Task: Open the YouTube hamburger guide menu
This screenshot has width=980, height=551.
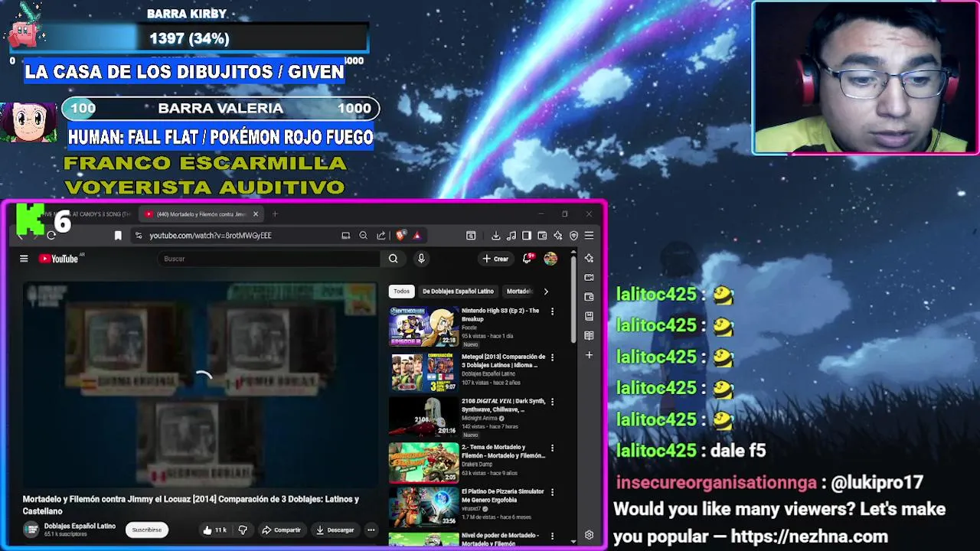Action: (x=24, y=259)
